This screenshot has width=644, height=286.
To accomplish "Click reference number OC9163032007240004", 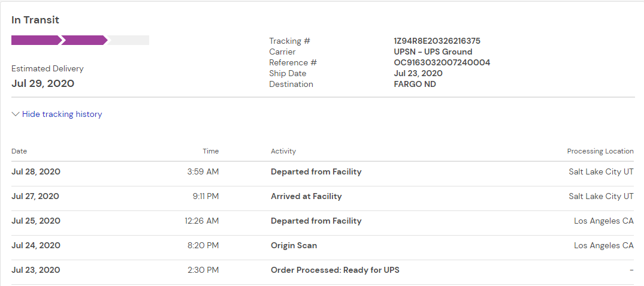I will [442, 62].
